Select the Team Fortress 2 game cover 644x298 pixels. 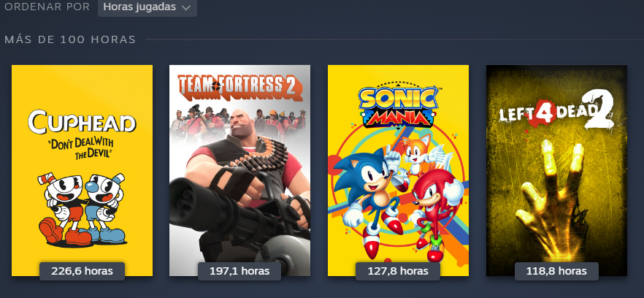(239, 170)
